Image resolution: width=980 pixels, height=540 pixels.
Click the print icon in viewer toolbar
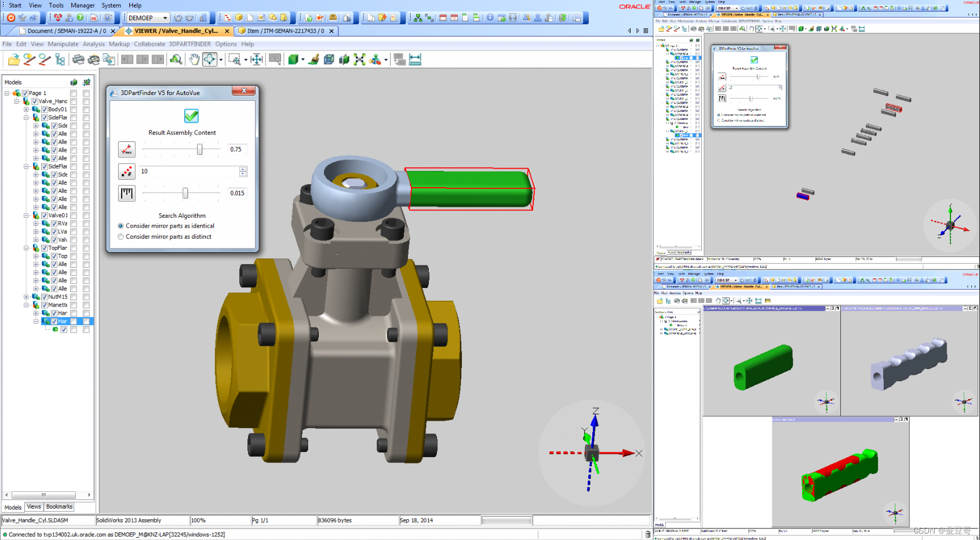coord(78,60)
